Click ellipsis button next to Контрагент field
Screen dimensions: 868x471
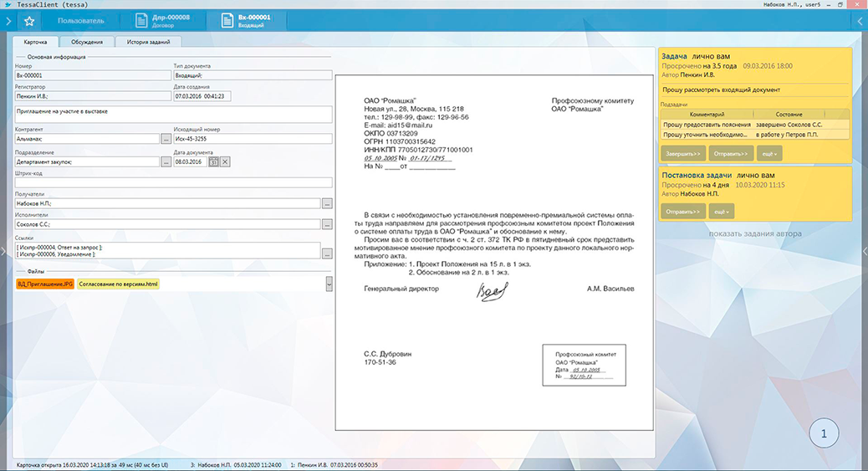click(166, 139)
